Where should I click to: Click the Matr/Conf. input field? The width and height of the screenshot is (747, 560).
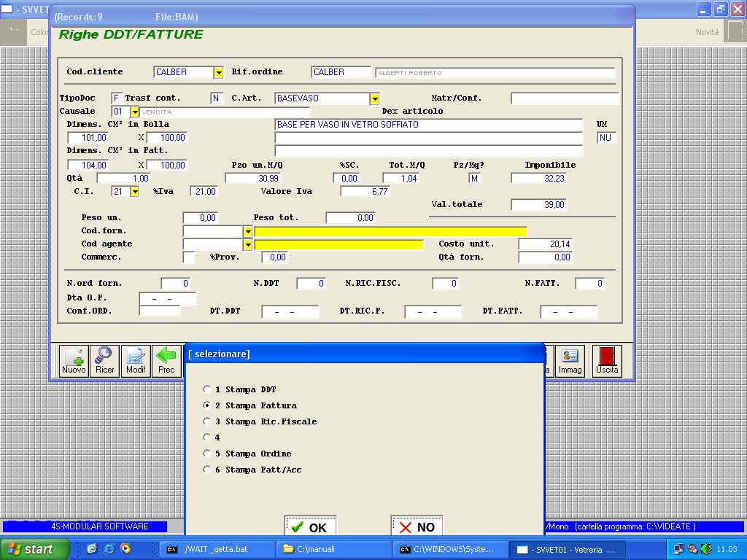point(565,98)
